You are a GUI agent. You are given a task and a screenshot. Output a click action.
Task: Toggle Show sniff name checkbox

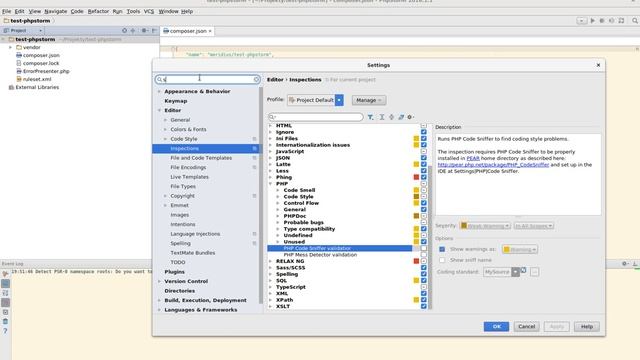tap(442, 260)
